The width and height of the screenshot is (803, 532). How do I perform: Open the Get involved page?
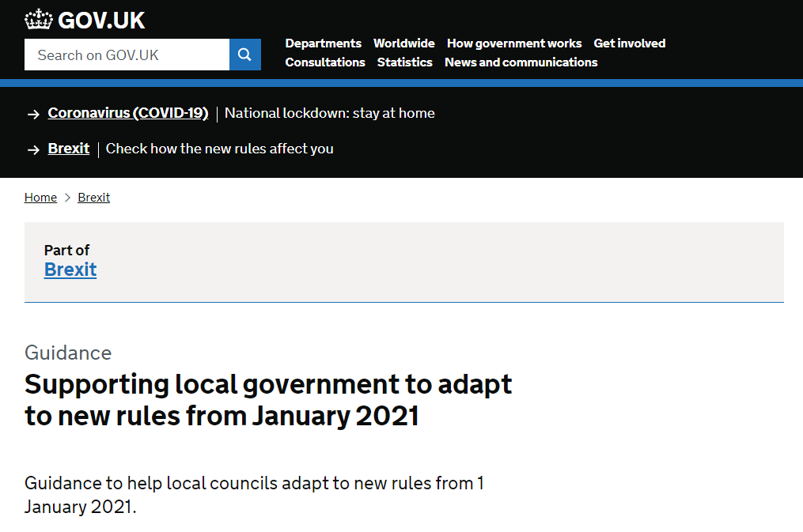629,43
